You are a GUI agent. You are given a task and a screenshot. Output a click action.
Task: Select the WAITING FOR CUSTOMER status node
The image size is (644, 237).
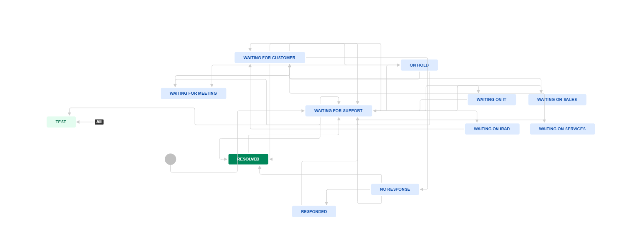coord(270,58)
